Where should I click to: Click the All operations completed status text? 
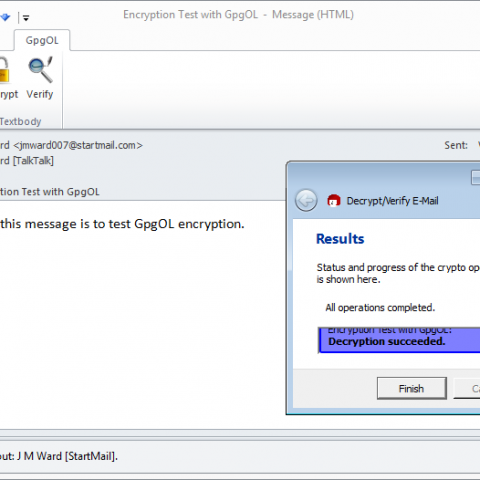point(380,307)
